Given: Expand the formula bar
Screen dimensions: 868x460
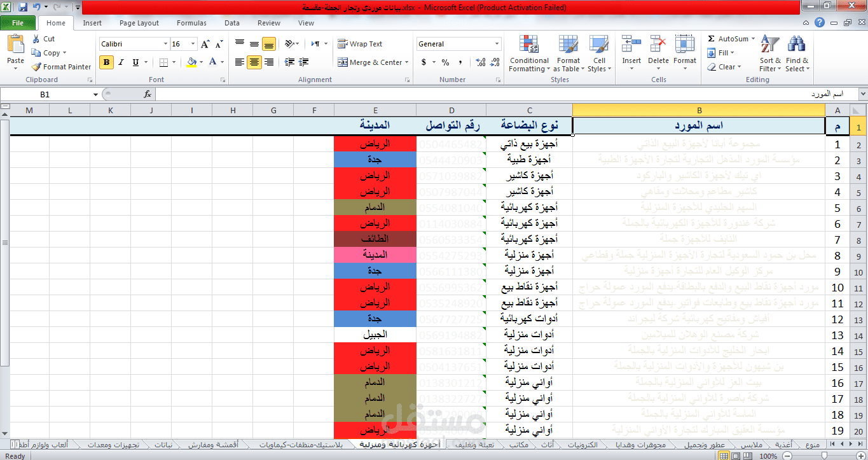Looking at the screenshot, I should (x=862, y=94).
